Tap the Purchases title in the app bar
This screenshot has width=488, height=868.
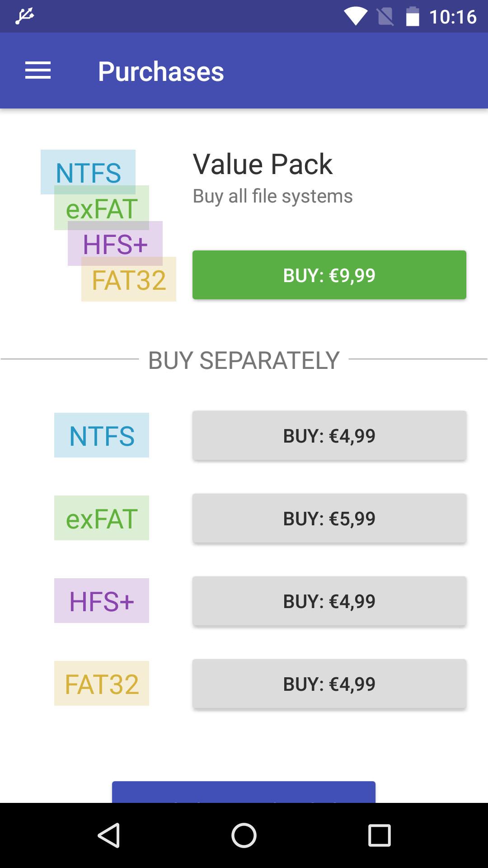[x=161, y=71]
